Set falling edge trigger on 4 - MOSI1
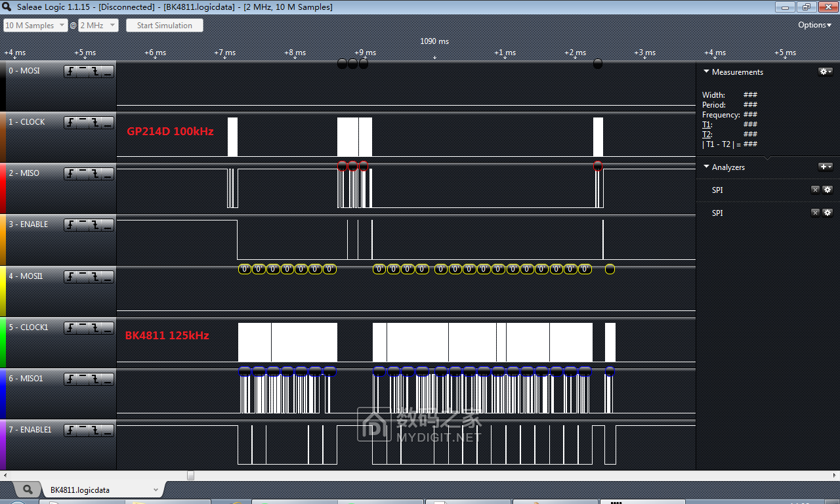 (x=95, y=277)
